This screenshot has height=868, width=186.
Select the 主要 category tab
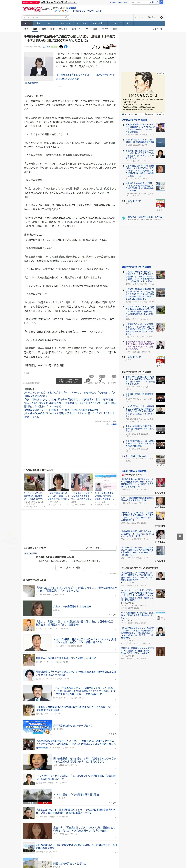[x=26, y=29]
